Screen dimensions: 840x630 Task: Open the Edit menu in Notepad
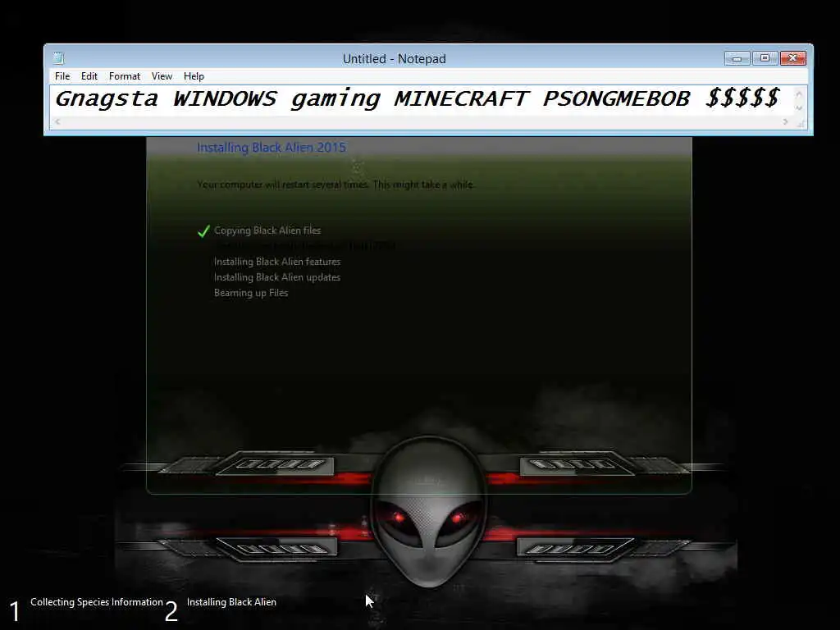pos(89,76)
